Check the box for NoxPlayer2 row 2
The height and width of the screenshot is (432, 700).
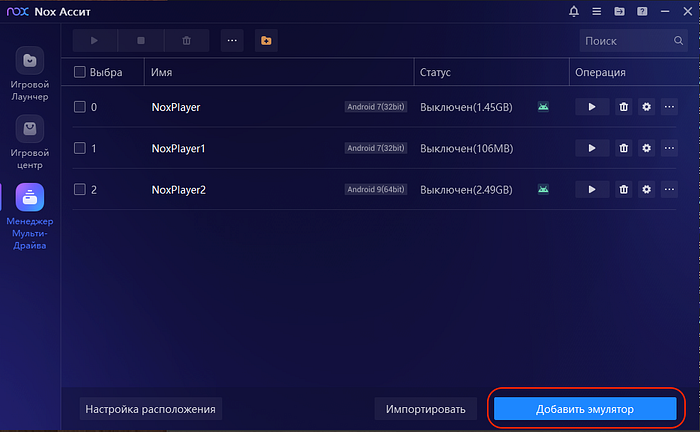coord(79,189)
